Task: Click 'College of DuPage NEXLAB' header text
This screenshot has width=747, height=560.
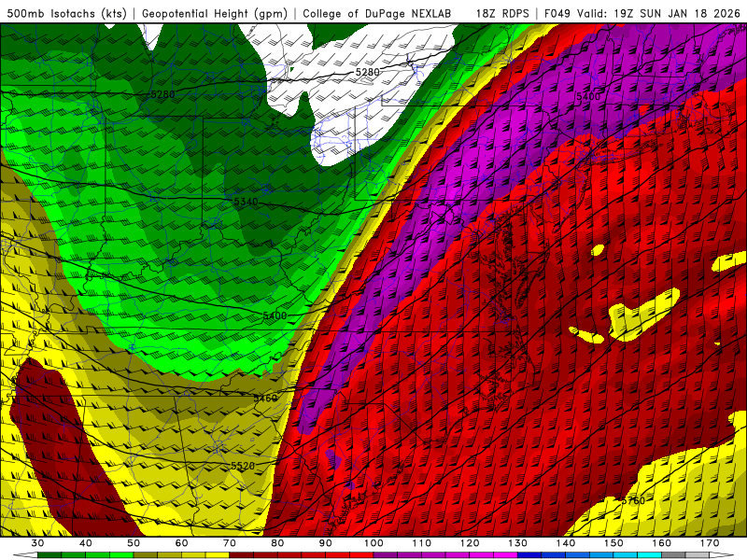Action: point(376,13)
